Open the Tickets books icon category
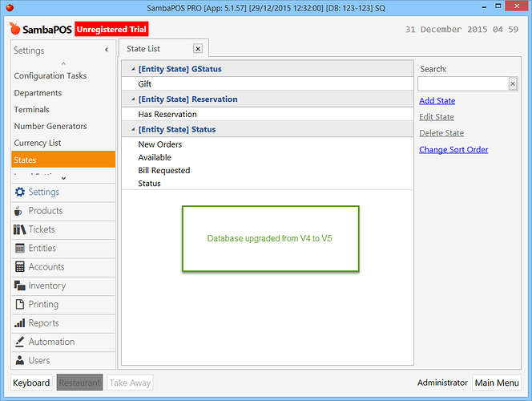The image size is (532, 401). click(63, 229)
